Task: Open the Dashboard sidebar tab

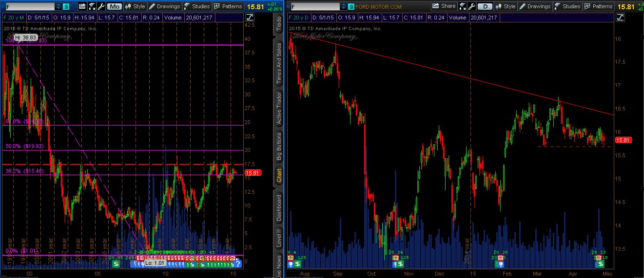Action: point(279,207)
